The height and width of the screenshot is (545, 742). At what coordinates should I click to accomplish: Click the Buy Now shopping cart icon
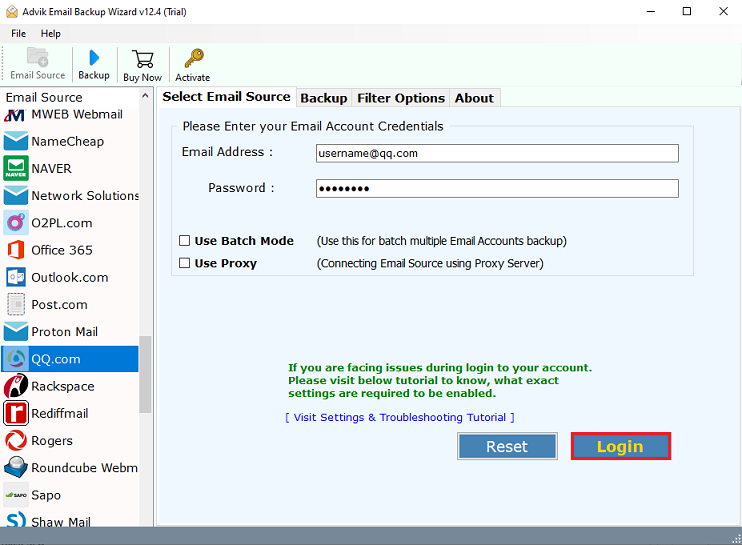coord(142,59)
